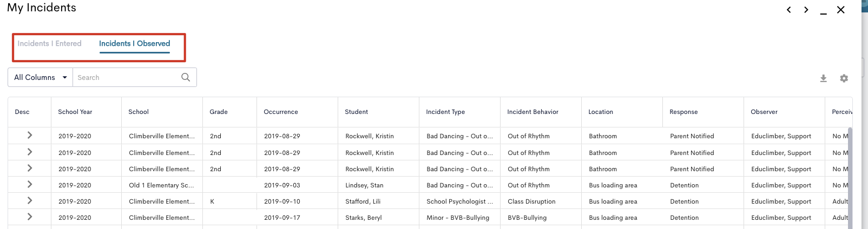Screen dimensions: 868x229
Task: Go to previous panel with left arrow
Action: coord(789,10)
